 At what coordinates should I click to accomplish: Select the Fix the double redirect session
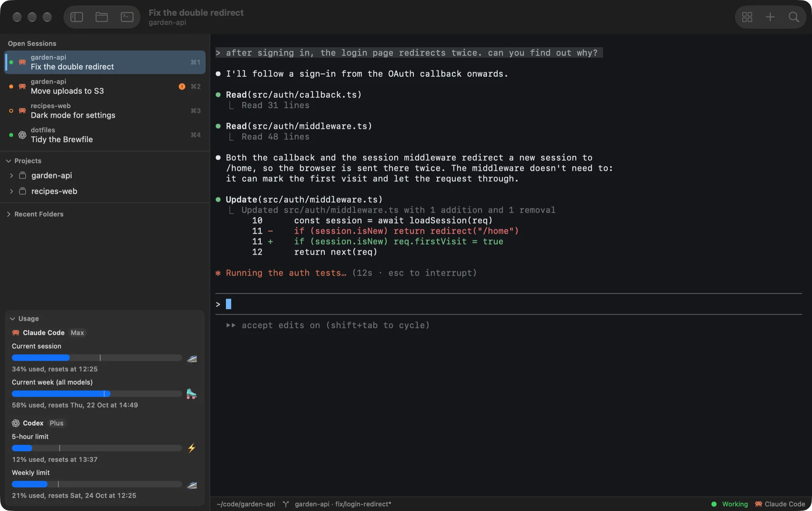coord(105,62)
